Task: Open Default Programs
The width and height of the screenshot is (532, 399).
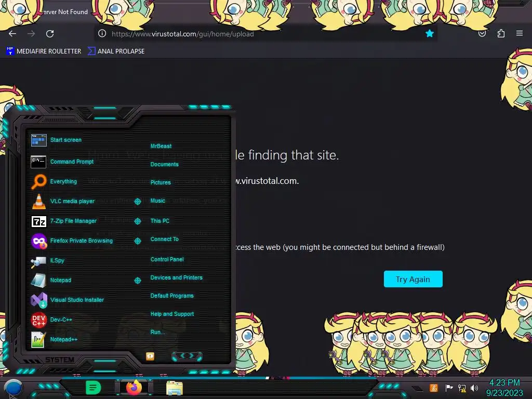Action: [x=172, y=296]
